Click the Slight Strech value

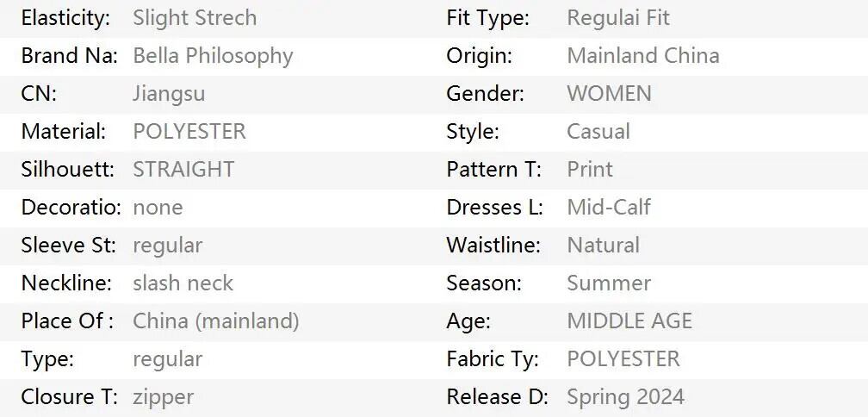[x=195, y=18]
